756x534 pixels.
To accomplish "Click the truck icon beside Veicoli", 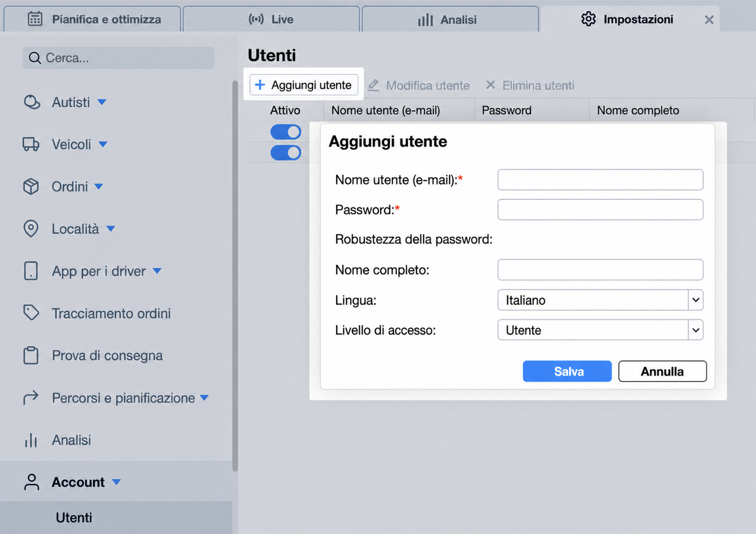I will (x=31, y=144).
